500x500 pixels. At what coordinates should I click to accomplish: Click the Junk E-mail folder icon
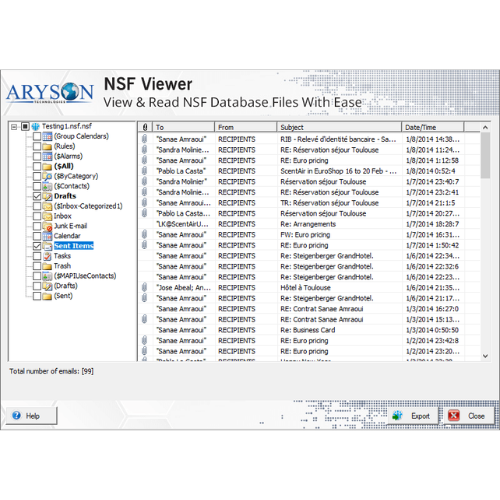47,226
